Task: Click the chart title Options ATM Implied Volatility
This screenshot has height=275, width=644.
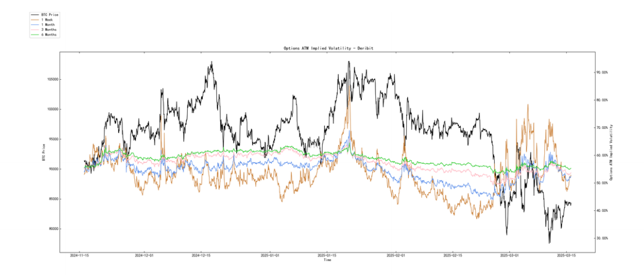Action: pyautogui.click(x=328, y=49)
